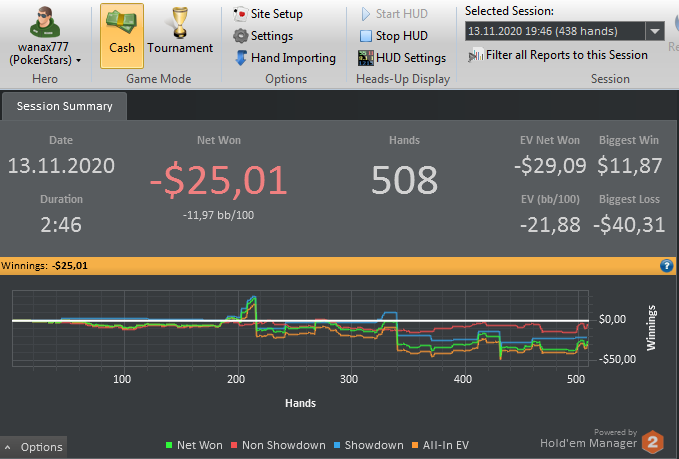This screenshot has height=459, width=679.
Task: Click the Start HUD play icon
Action: 366,14
